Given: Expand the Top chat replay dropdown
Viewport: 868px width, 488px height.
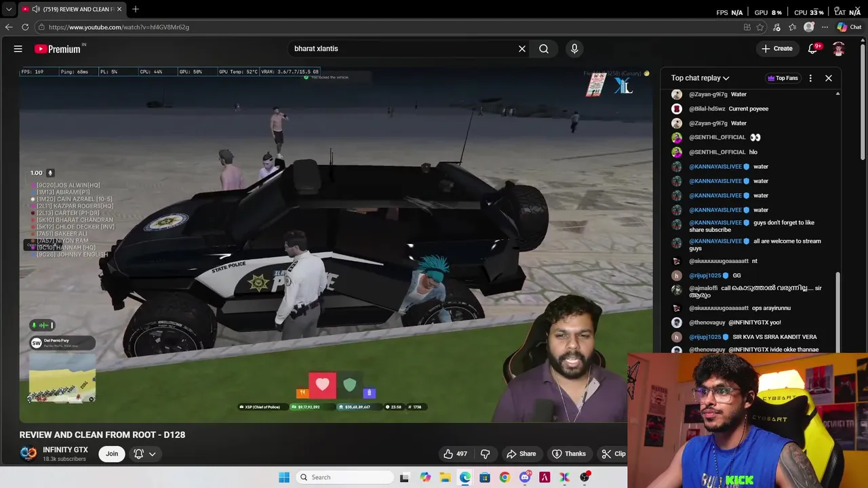Looking at the screenshot, I should [700, 78].
